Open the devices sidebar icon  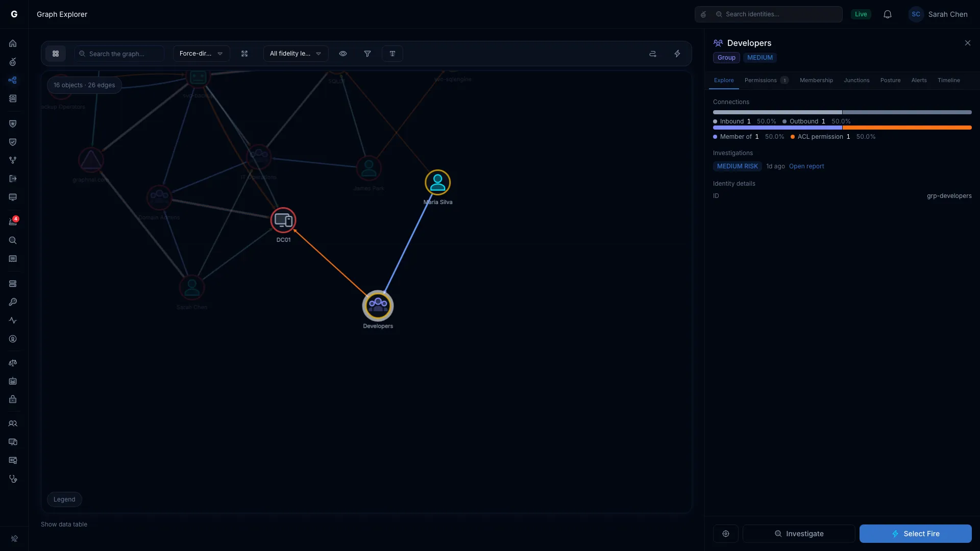point(13,442)
